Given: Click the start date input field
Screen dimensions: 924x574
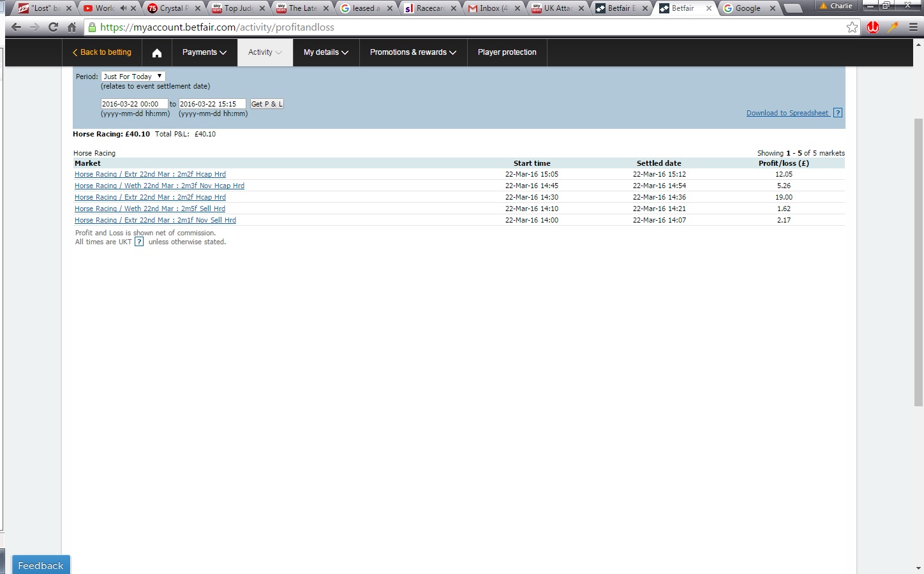Looking at the screenshot, I should pos(134,103).
